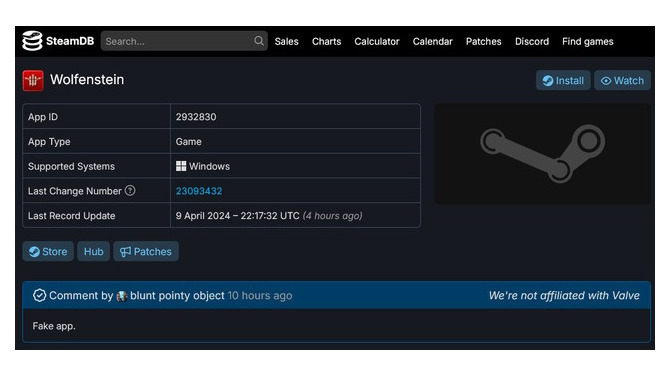Click the Install button
Screen dimensions: 670x377
[x=563, y=80]
